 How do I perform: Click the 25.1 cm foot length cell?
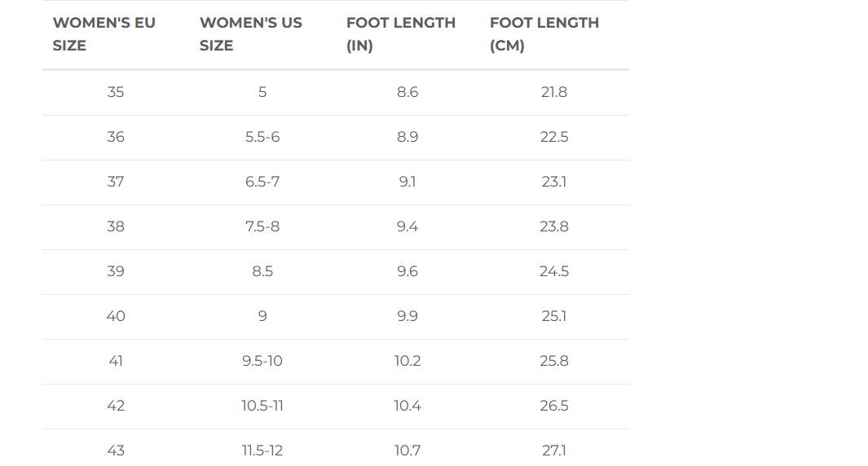(x=554, y=316)
